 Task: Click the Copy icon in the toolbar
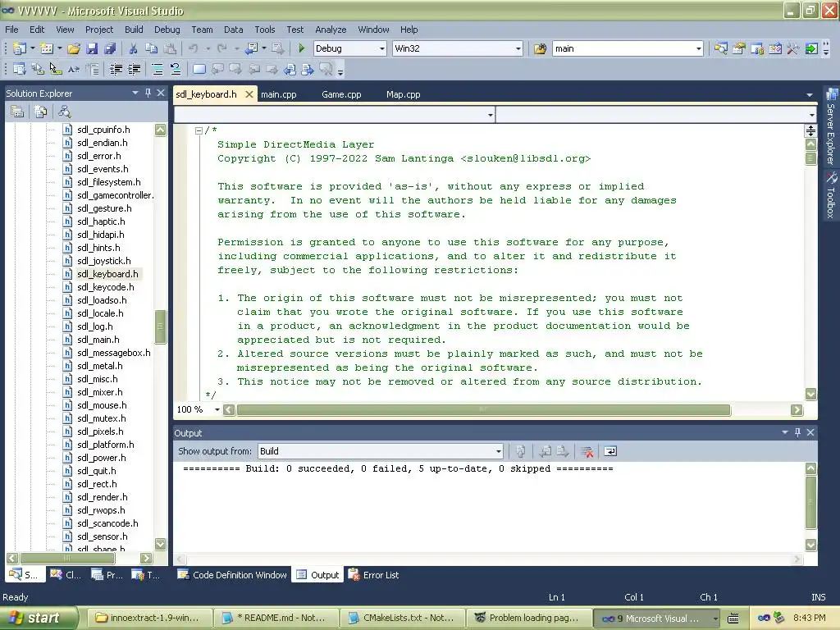[152, 48]
